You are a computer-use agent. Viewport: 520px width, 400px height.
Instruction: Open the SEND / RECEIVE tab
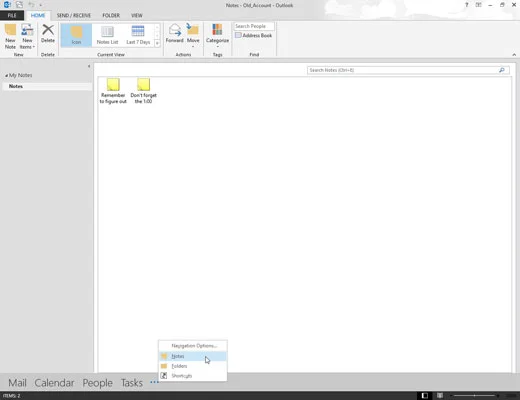click(74, 15)
